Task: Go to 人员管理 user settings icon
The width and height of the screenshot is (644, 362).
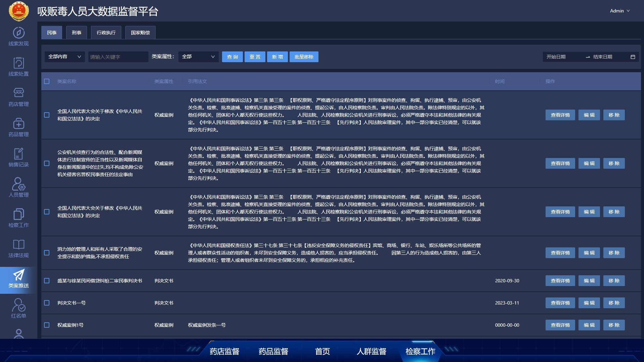Action: [x=18, y=184]
